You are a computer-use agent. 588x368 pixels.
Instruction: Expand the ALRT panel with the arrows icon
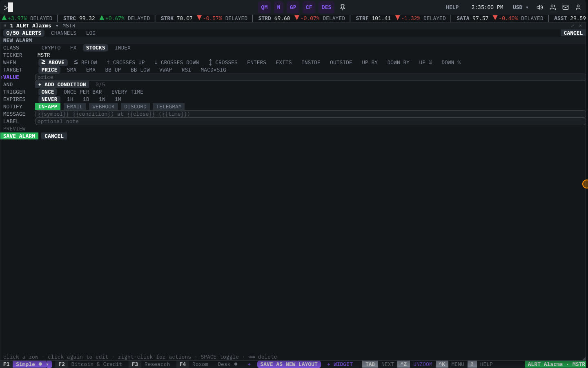572,26
